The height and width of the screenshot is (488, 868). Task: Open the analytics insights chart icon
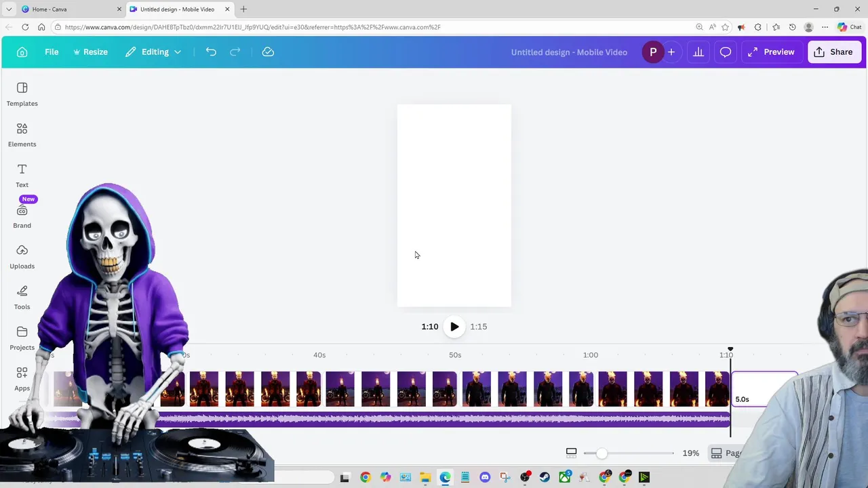698,52
